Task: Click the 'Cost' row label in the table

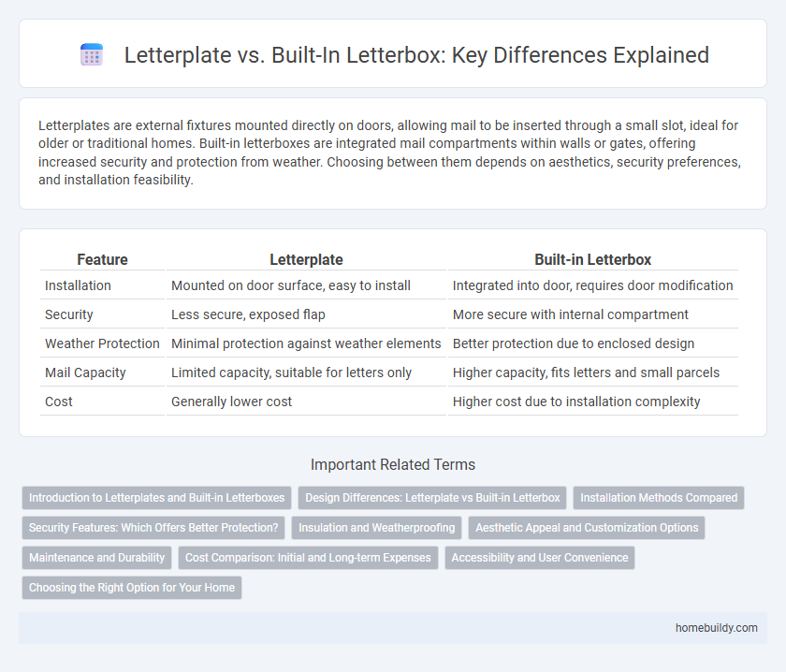Action: pyautogui.click(x=57, y=402)
